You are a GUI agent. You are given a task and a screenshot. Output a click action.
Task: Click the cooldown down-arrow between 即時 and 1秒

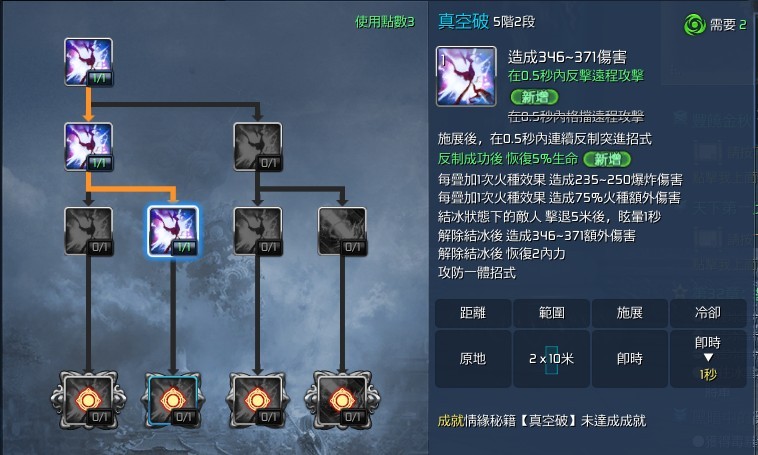point(708,357)
